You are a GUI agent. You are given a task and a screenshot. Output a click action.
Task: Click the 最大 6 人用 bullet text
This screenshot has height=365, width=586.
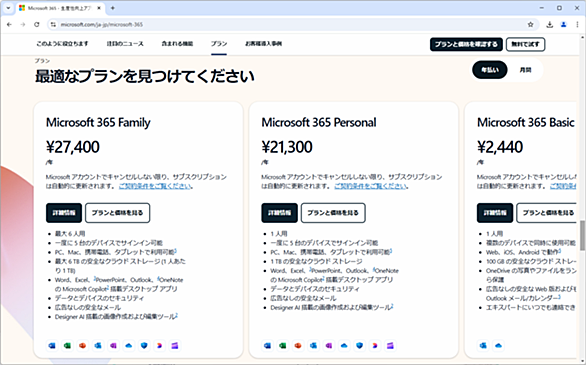[x=70, y=233]
